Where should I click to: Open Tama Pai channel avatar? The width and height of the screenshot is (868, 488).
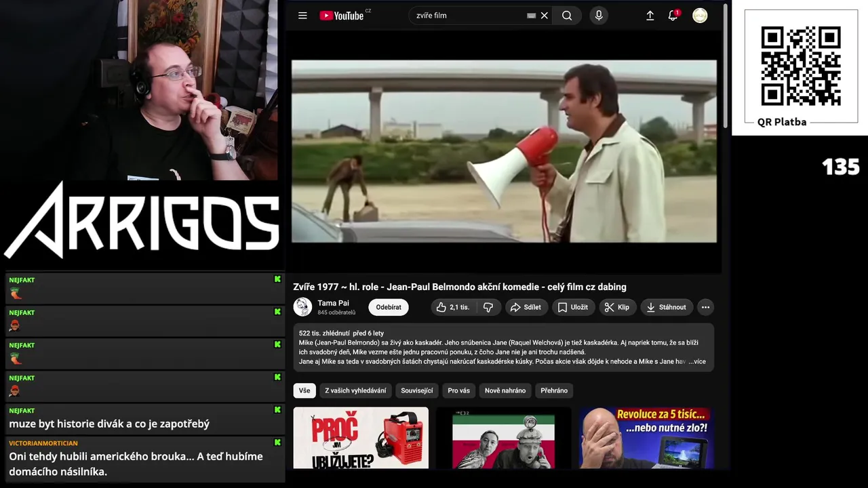point(302,307)
